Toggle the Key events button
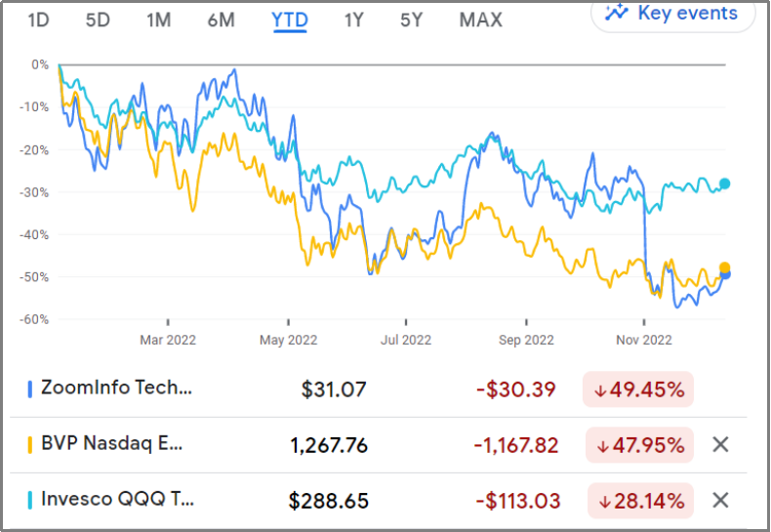 (x=671, y=13)
